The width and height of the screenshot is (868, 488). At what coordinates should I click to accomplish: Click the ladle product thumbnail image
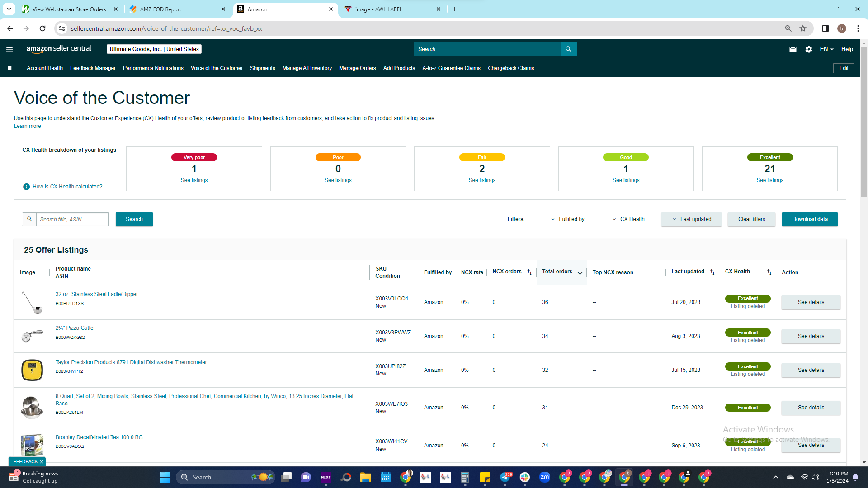(32, 302)
